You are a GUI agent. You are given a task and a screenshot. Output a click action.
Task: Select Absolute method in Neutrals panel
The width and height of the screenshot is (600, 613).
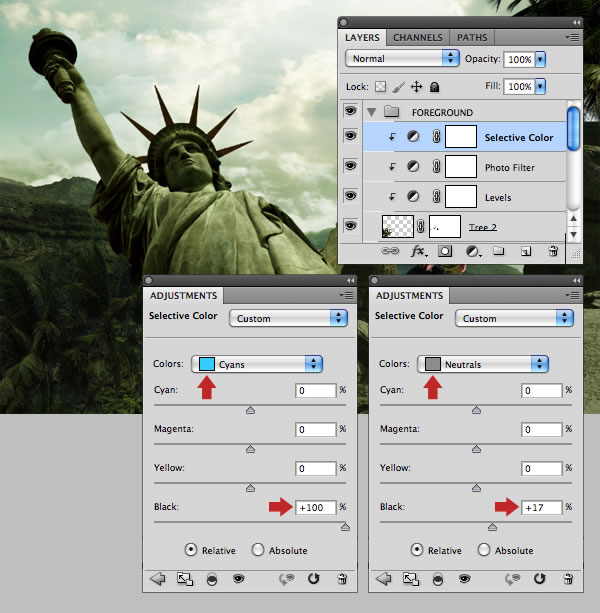tap(484, 550)
